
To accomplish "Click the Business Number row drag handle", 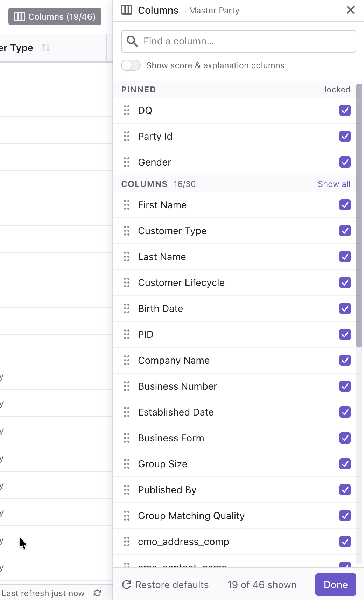I will click(x=127, y=386).
